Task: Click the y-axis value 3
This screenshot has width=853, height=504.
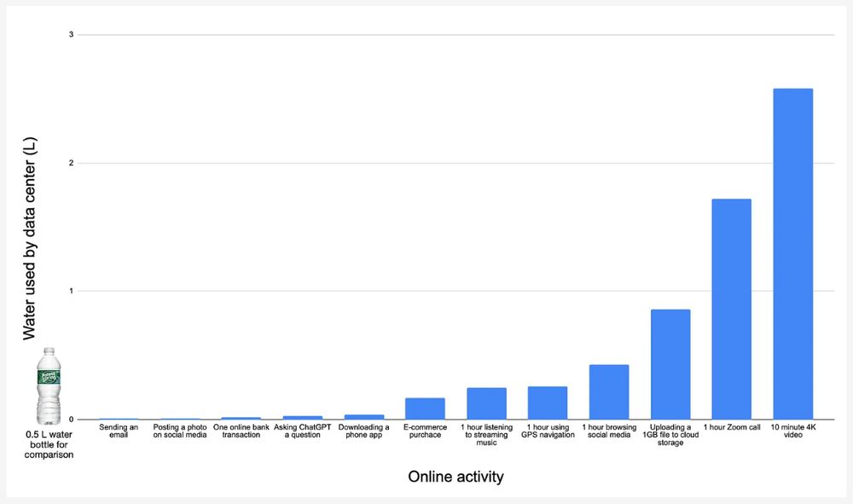Action: click(x=72, y=35)
